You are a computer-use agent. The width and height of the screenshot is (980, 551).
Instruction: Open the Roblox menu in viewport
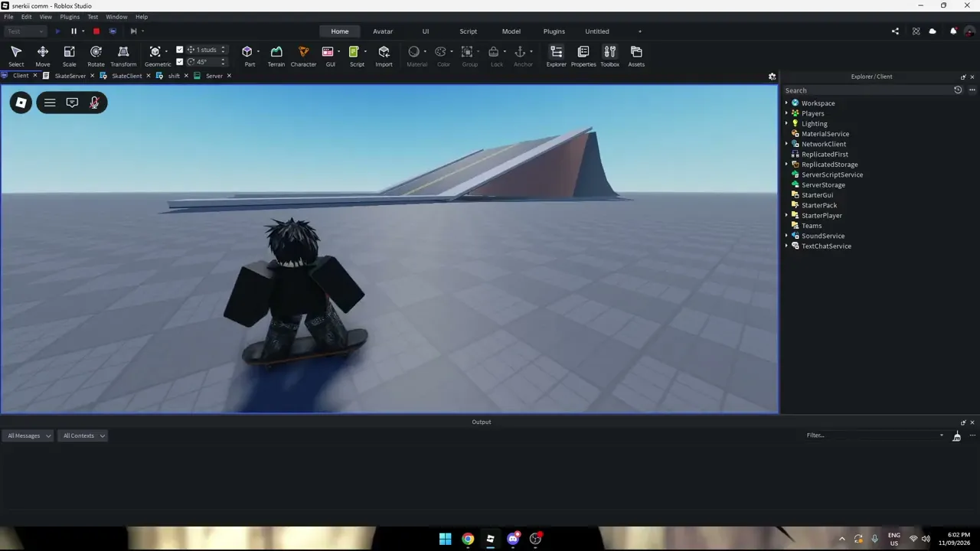[21, 103]
